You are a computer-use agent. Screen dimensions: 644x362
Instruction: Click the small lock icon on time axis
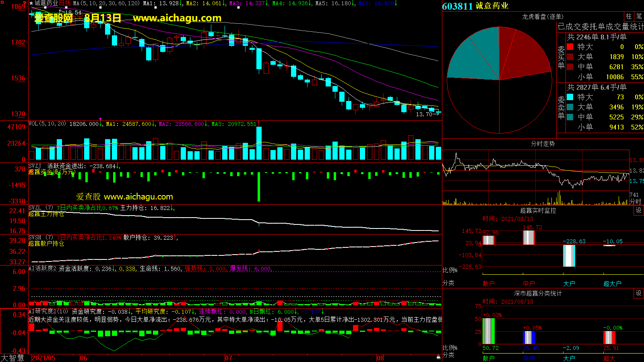click(438, 357)
